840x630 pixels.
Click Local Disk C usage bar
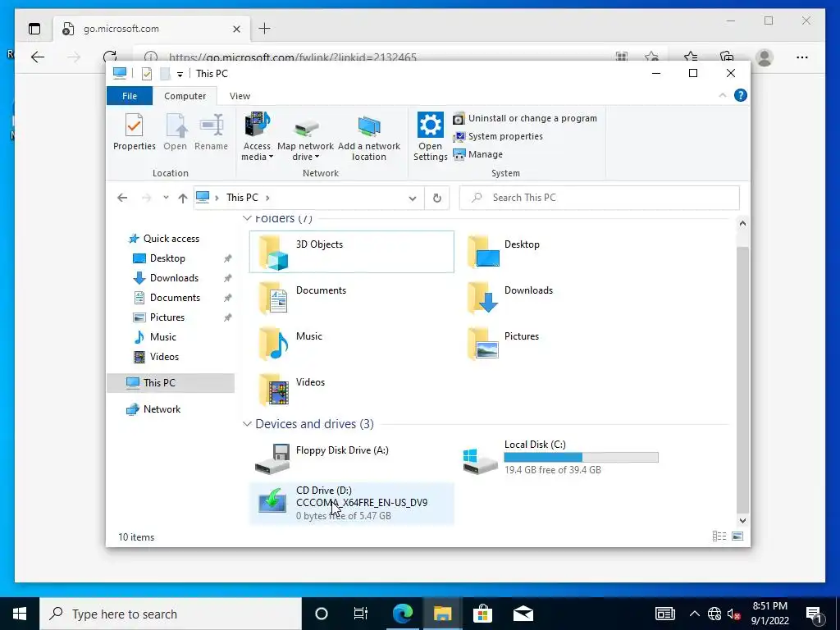(x=581, y=458)
